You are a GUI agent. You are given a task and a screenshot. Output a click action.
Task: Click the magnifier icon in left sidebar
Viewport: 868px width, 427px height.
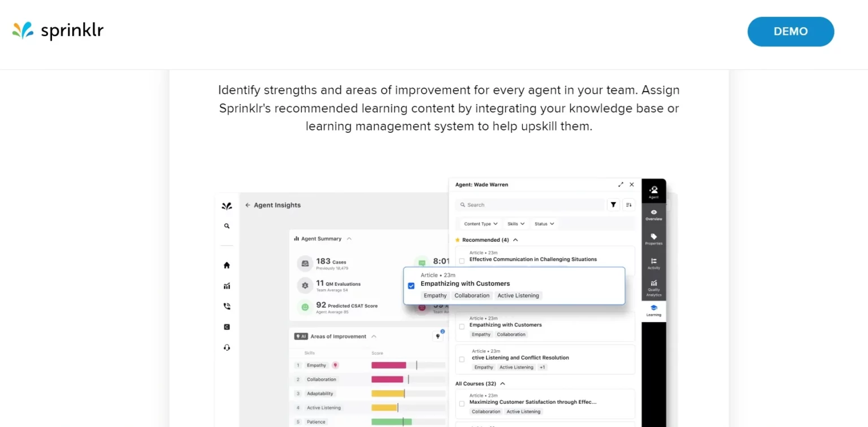pyautogui.click(x=227, y=226)
